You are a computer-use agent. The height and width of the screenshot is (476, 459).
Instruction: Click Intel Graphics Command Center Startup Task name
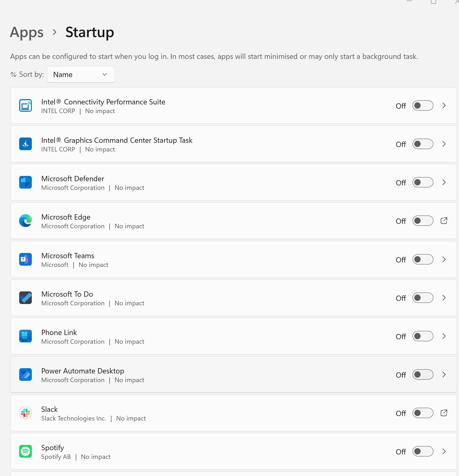[117, 140]
